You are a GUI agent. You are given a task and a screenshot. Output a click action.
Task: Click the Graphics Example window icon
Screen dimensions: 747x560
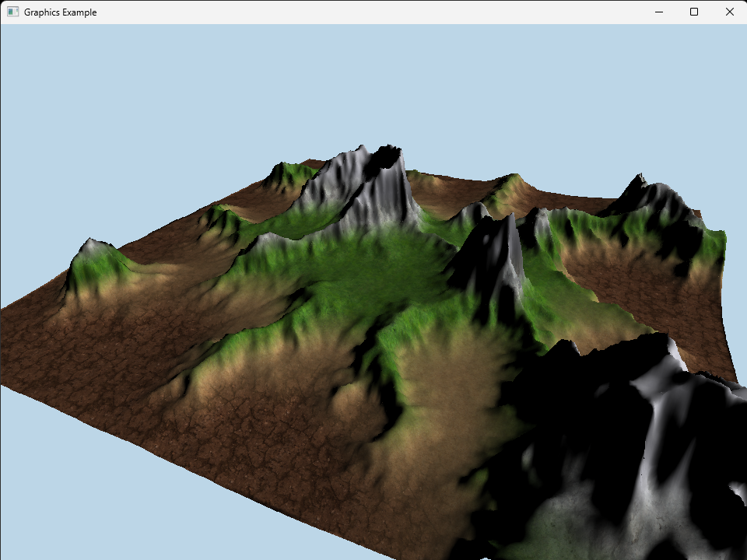[12, 12]
